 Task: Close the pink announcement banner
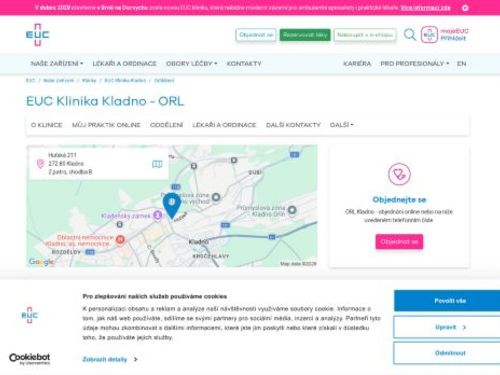point(465,8)
